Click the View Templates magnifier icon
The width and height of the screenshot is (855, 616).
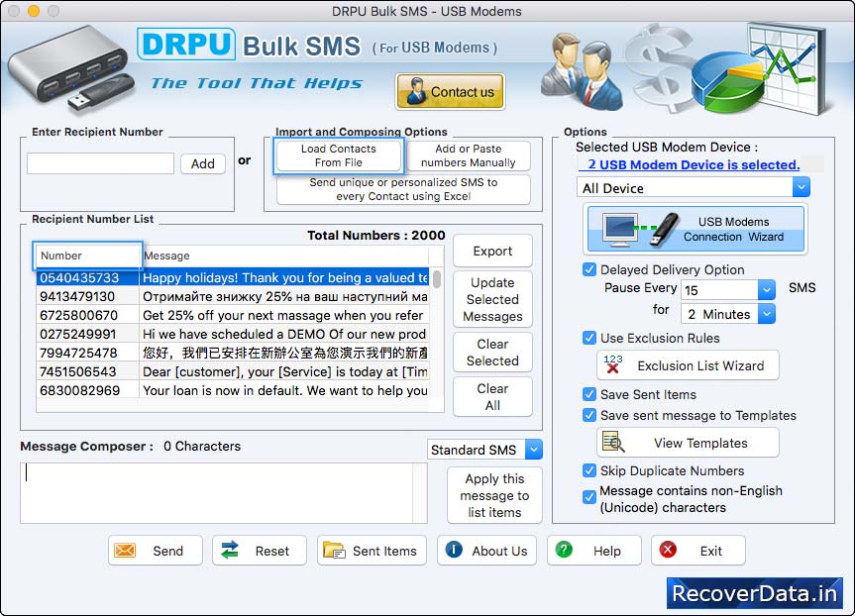pyautogui.click(x=613, y=442)
